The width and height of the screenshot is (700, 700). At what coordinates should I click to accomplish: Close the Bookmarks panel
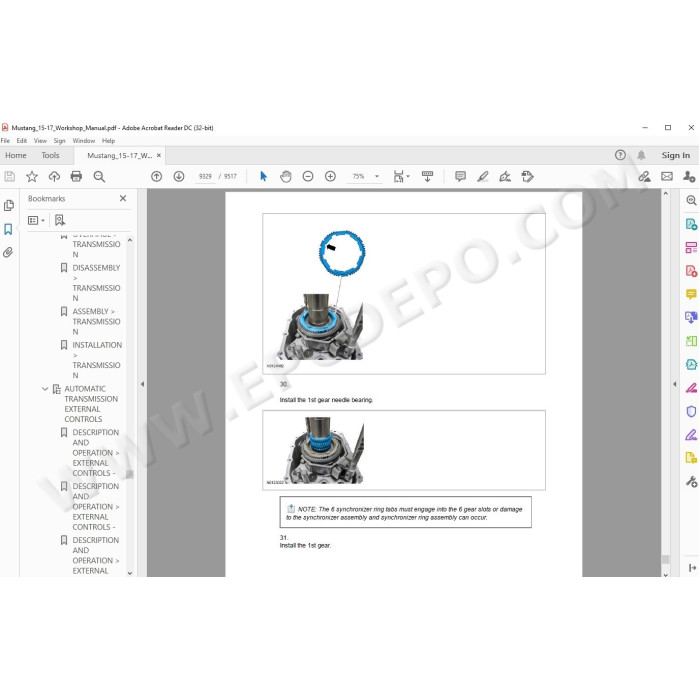point(123,198)
